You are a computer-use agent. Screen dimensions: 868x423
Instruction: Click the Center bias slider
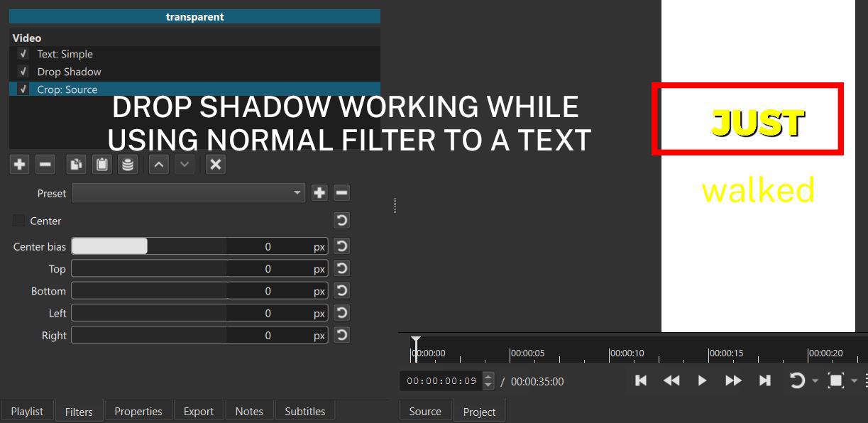(x=149, y=246)
